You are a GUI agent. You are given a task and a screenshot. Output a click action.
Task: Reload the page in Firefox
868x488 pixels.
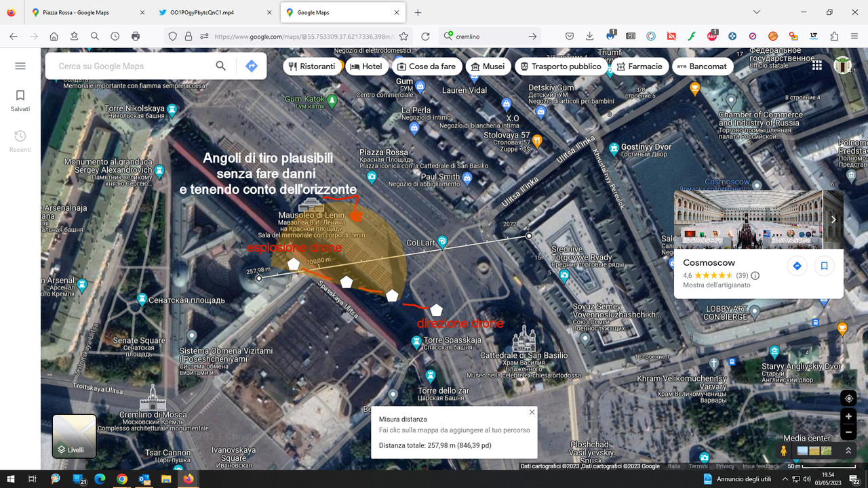[x=425, y=37]
